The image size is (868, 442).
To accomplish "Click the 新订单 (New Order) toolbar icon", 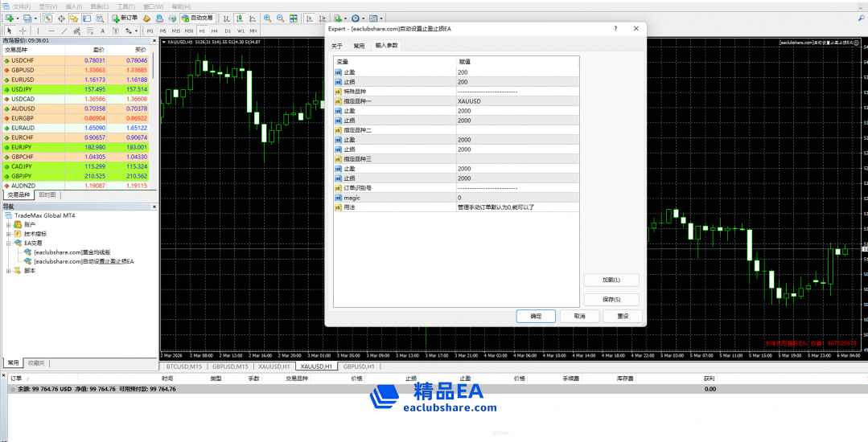I will tap(125, 18).
